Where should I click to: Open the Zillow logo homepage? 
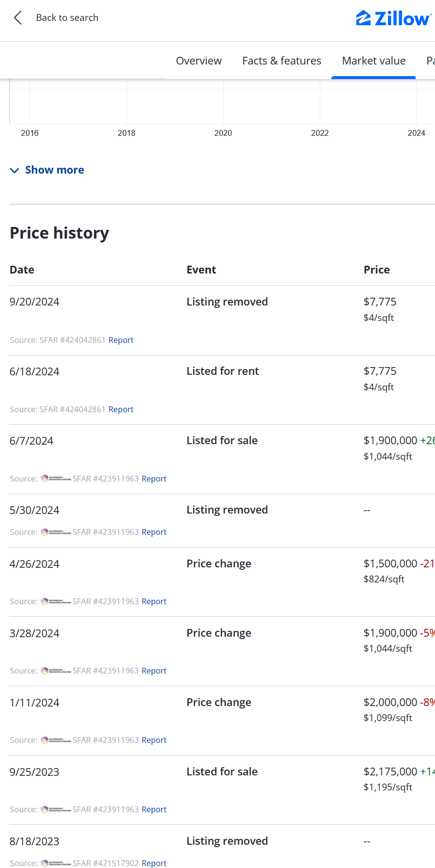click(x=393, y=18)
